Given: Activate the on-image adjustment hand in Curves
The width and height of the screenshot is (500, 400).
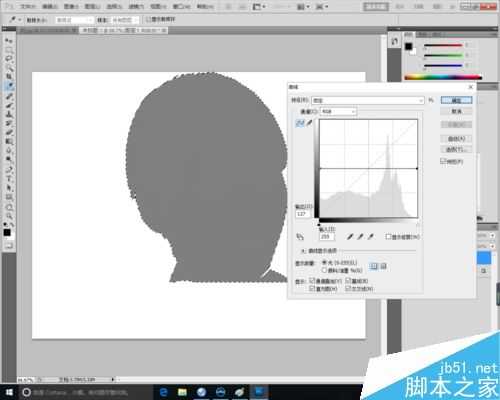Looking at the screenshot, I should point(300,237).
